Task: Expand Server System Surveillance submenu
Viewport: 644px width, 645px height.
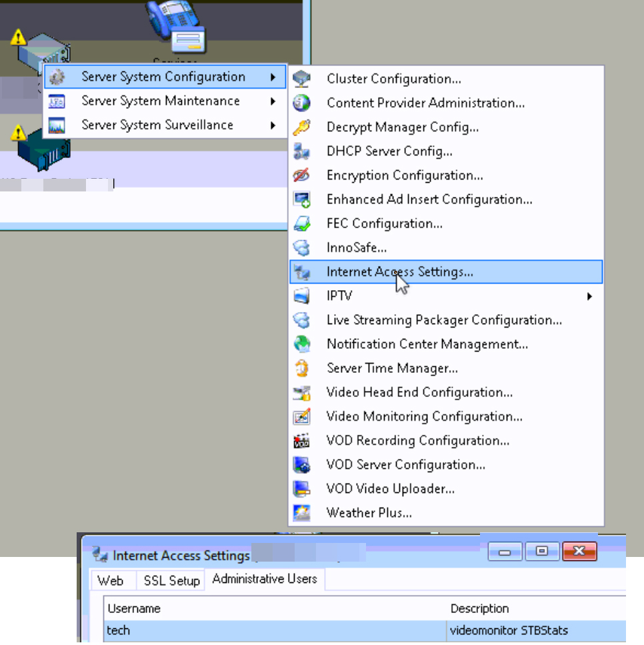Action: pos(273,125)
